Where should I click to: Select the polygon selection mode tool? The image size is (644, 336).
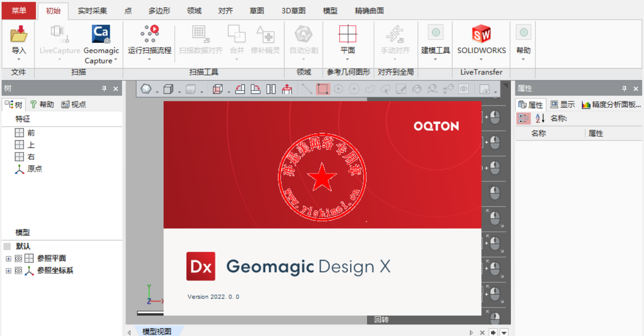click(354, 89)
